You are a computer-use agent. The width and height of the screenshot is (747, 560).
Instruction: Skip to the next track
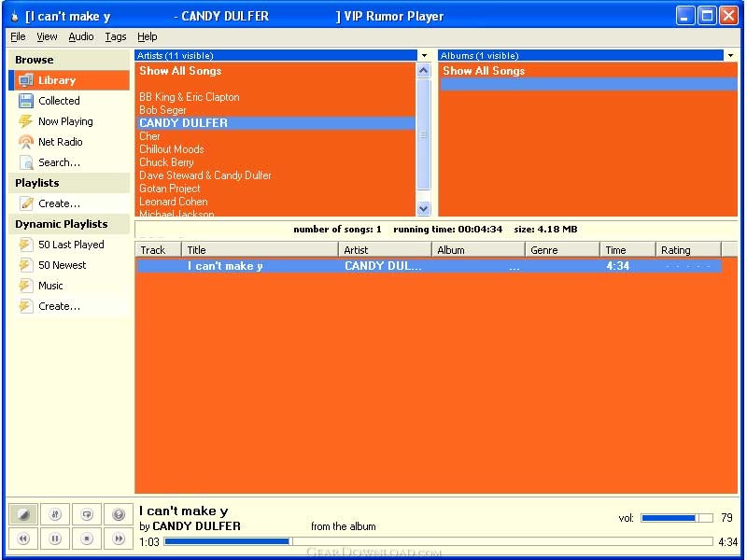tap(119, 539)
